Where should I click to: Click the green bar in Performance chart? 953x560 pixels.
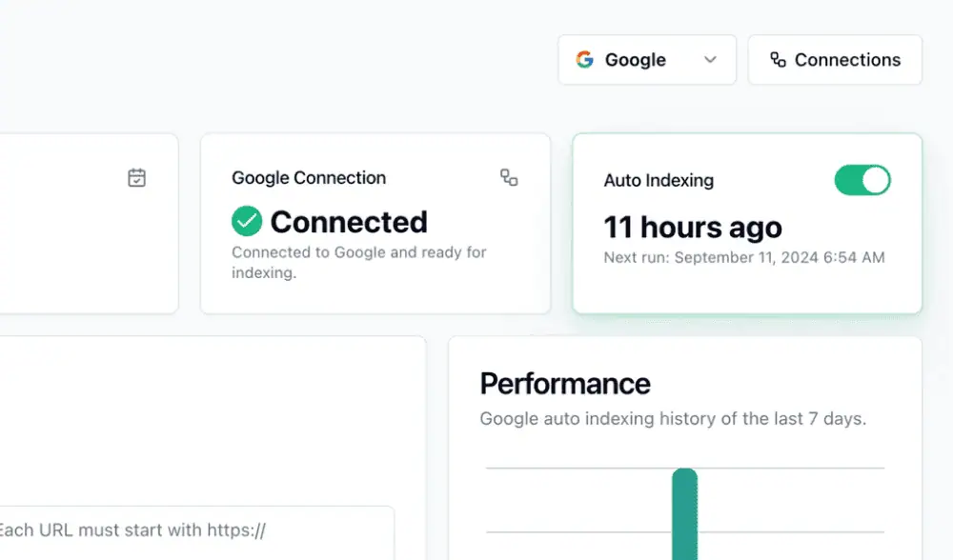(x=684, y=514)
